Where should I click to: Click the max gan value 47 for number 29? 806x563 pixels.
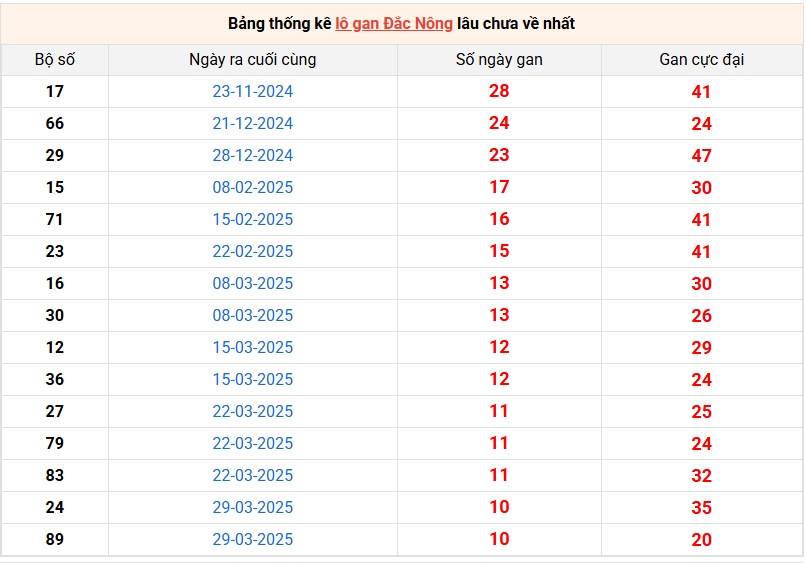pos(702,156)
